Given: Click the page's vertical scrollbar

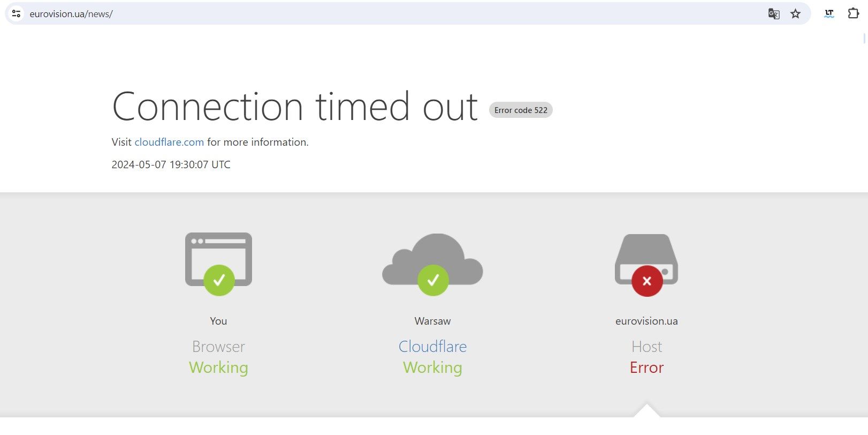Looking at the screenshot, I should click(x=864, y=37).
